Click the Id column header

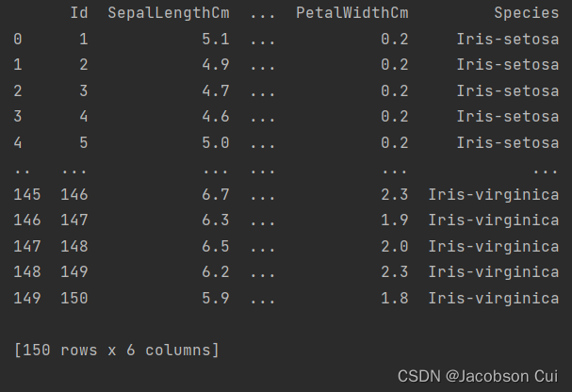pyautogui.click(x=79, y=13)
